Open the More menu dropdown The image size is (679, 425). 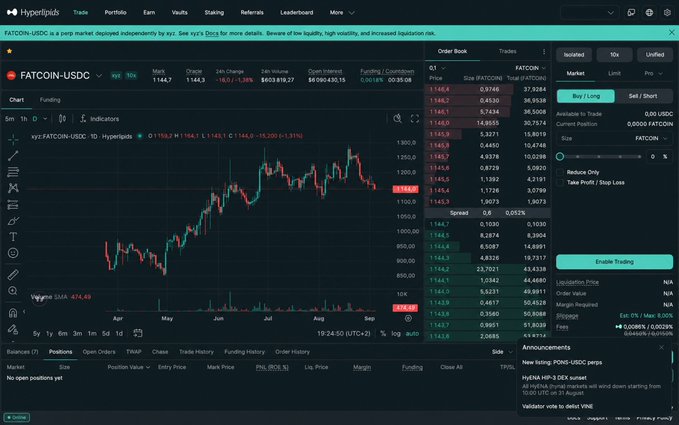coord(342,13)
